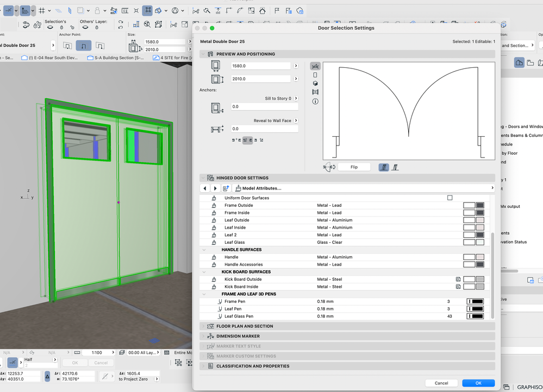Go to previous settings page arrow
The width and height of the screenshot is (543, 392).
[x=205, y=188]
